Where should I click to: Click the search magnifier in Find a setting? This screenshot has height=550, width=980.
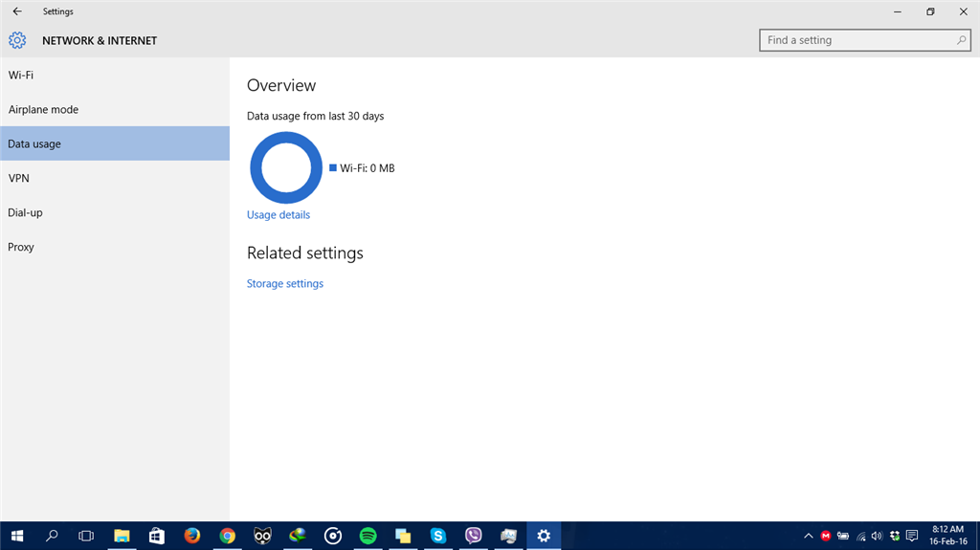[961, 40]
